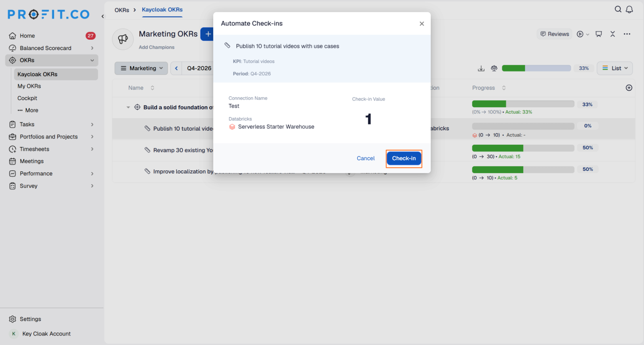Click the Check-in button
The image size is (644, 345).
pyautogui.click(x=404, y=158)
